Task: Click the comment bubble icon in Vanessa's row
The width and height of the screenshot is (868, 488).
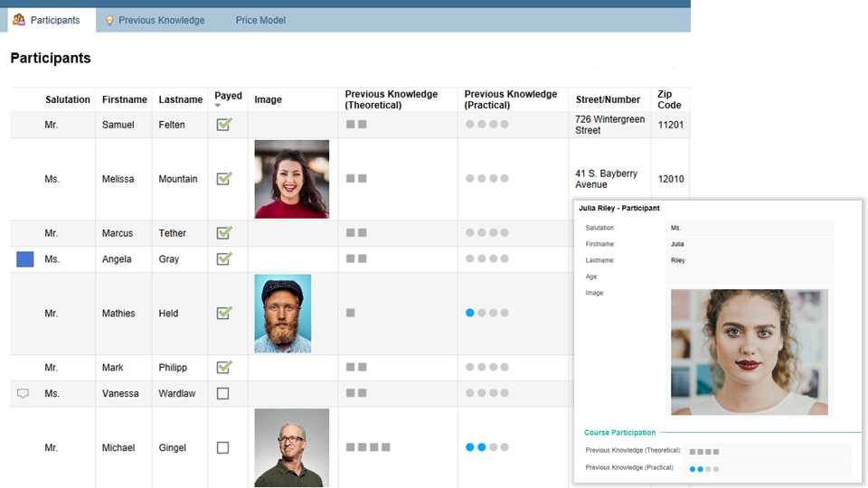Action: (x=24, y=394)
